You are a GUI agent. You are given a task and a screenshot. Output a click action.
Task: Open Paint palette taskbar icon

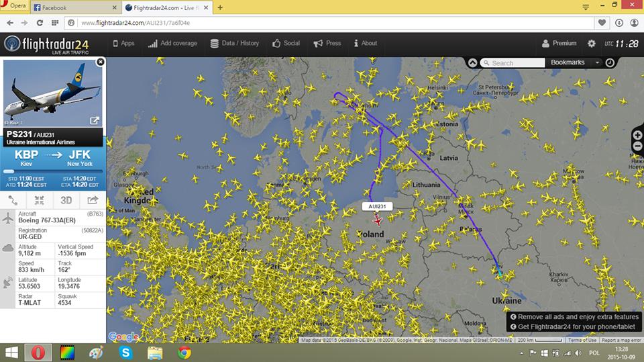[x=96, y=353]
